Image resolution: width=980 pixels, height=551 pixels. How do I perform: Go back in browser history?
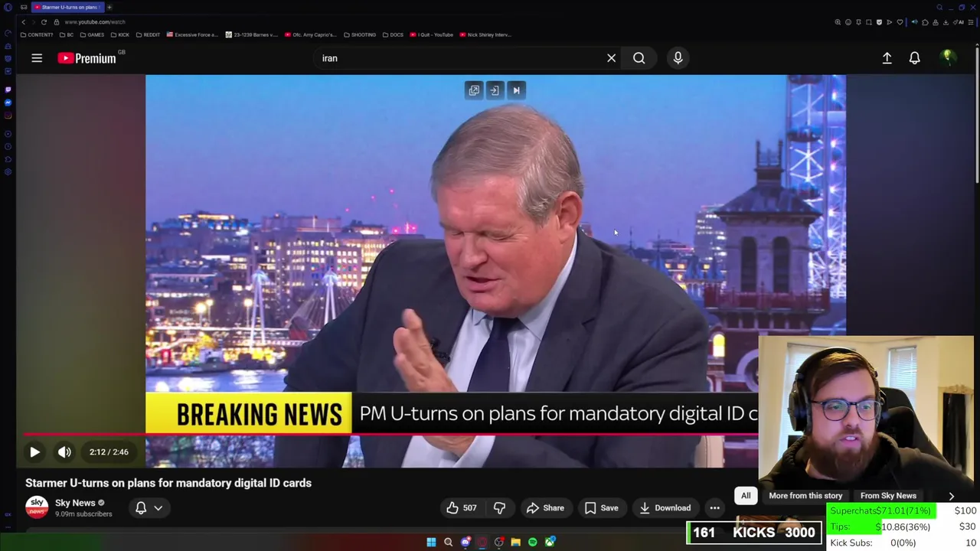23,22
